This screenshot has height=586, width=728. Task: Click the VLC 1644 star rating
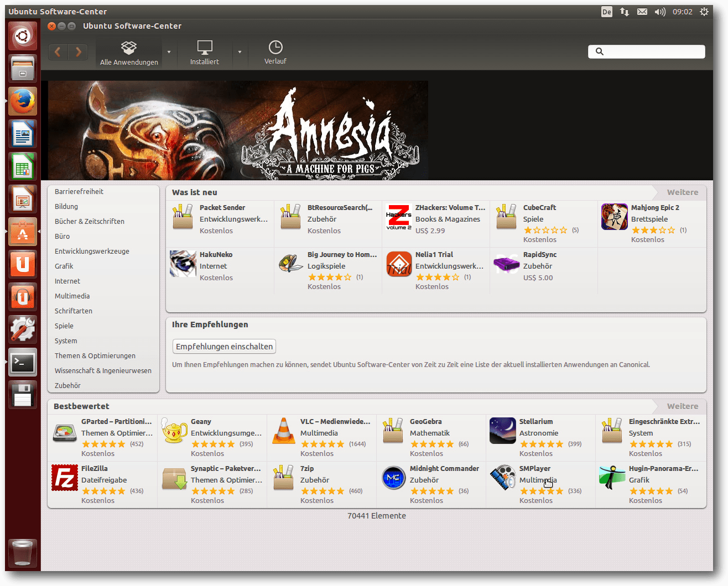323,444
